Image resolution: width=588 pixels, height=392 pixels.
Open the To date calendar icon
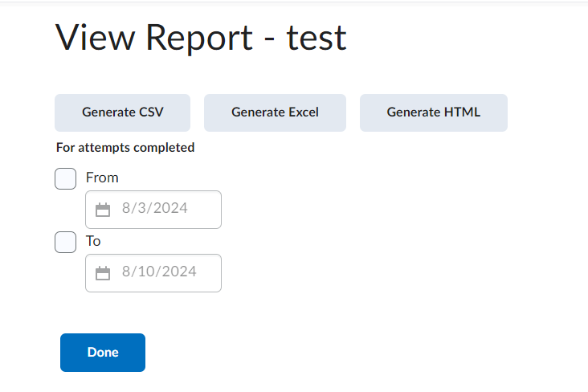coord(103,273)
